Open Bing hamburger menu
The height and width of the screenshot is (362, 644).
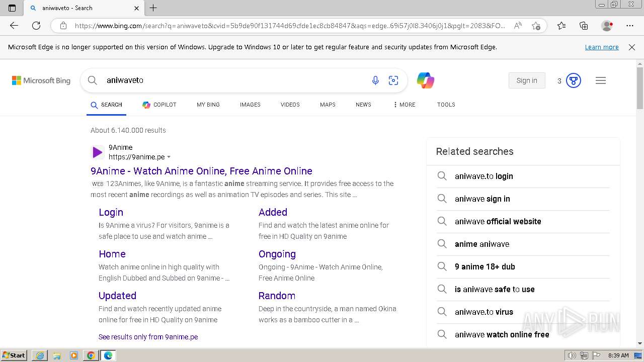(601, 80)
